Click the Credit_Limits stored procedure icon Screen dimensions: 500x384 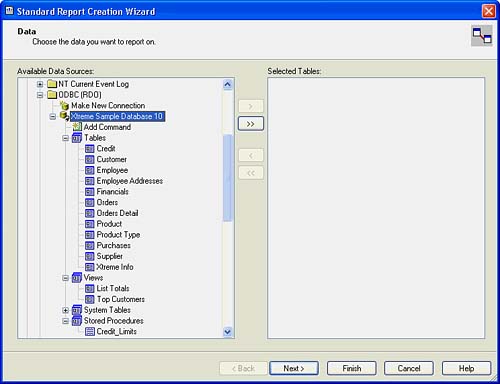[90, 332]
